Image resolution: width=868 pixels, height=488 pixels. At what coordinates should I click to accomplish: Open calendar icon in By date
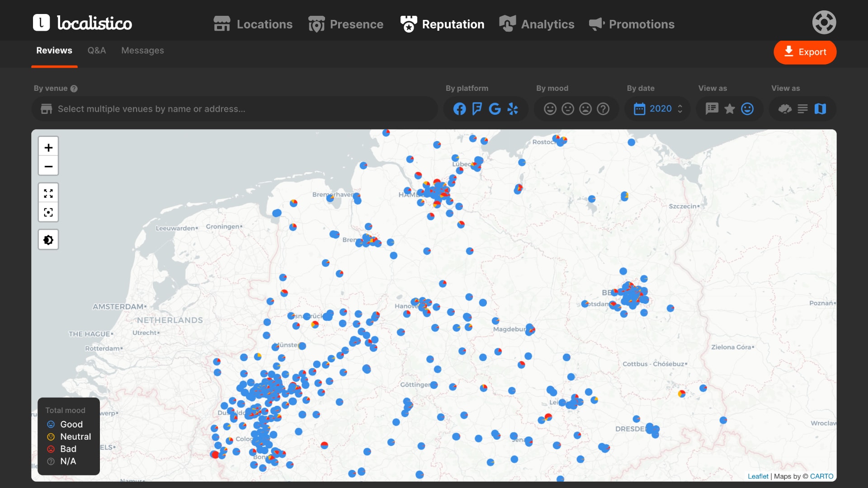click(639, 109)
